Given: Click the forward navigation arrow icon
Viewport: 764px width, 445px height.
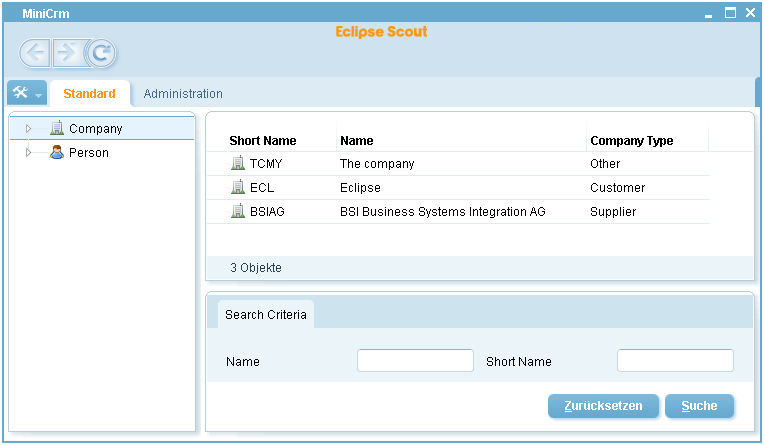Looking at the screenshot, I should pos(67,53).
